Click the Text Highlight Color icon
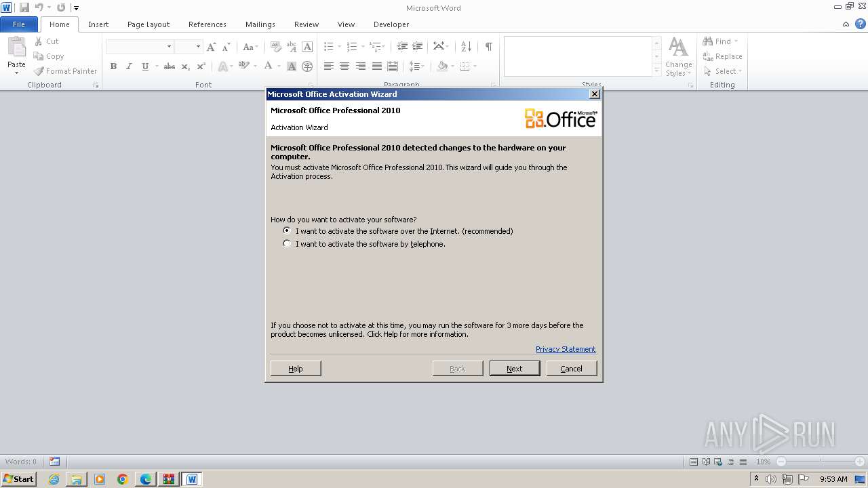This screenshot has height=488, width=868. [x=244, y=66]
